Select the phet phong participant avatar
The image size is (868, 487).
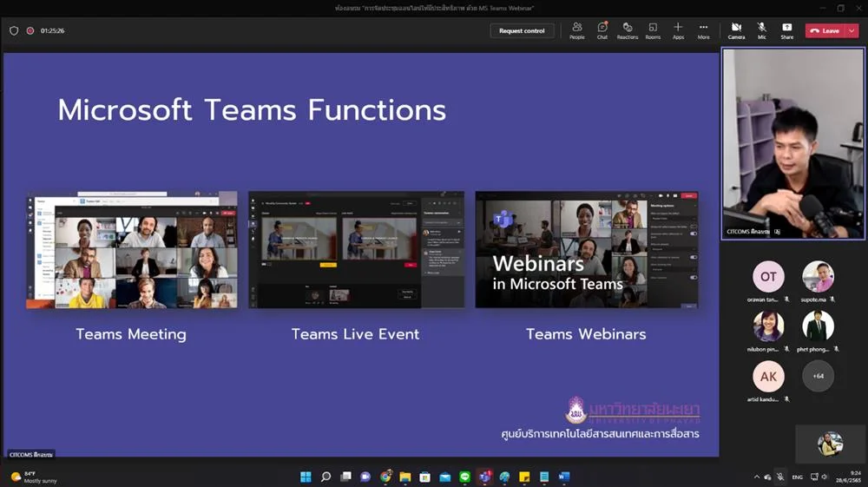(x=818, y=326)
